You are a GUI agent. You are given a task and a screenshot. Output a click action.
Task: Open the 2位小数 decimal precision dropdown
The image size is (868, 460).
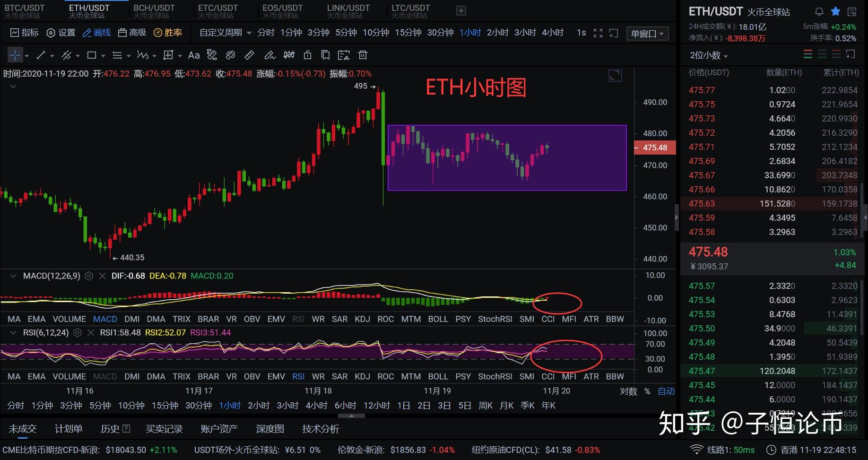[x=709, y=55]
